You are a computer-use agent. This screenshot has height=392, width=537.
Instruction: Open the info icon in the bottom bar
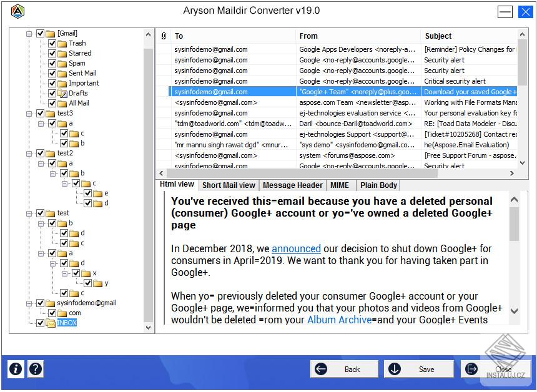click(x=16, y=369)
